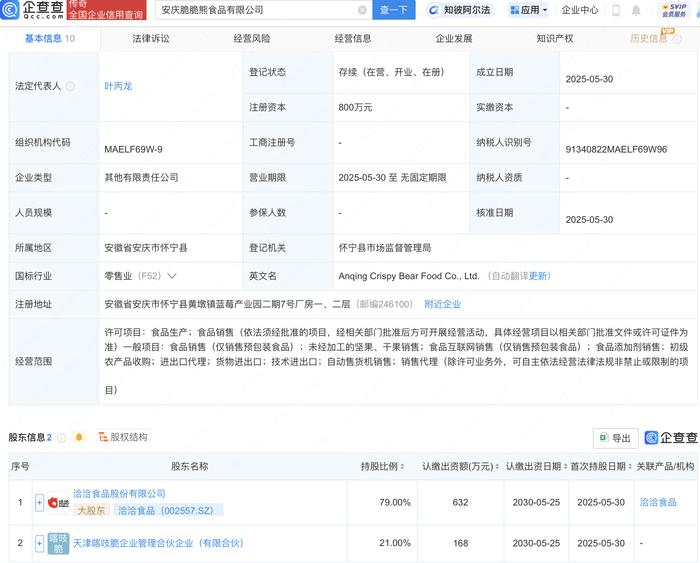The width and height of the screenshot is (700, 563).
Task: Click the 洽洽 company logo thumbnail
Action: (58, 503)
